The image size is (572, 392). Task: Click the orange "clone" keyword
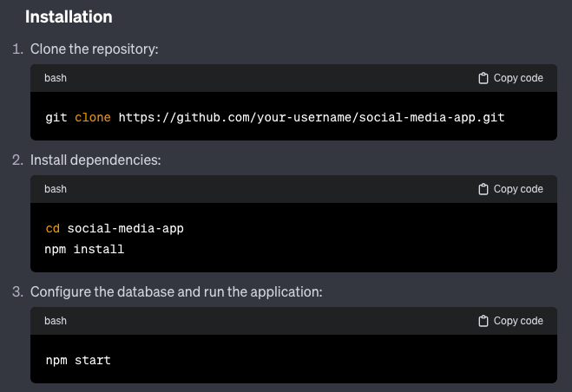click(92, 116)
